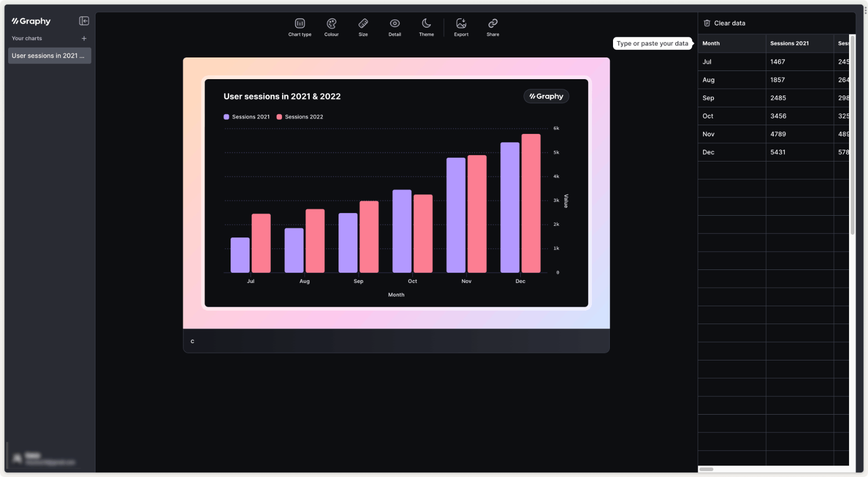The height and width of the screenshot is (477, 868).
Task: Click the vertical scrollbar of data table
Action: tap(852, 136)
